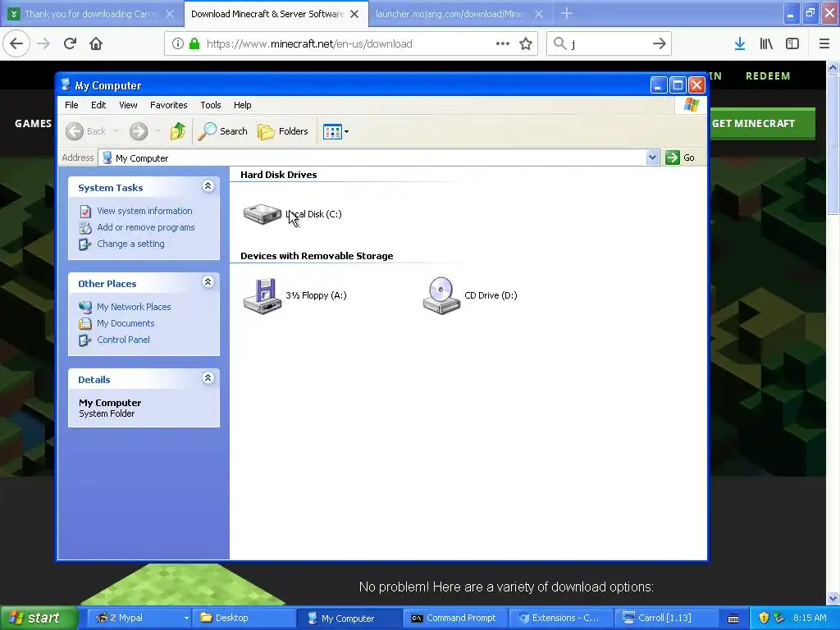Expand the Address bar dropdown

[652, 157]
